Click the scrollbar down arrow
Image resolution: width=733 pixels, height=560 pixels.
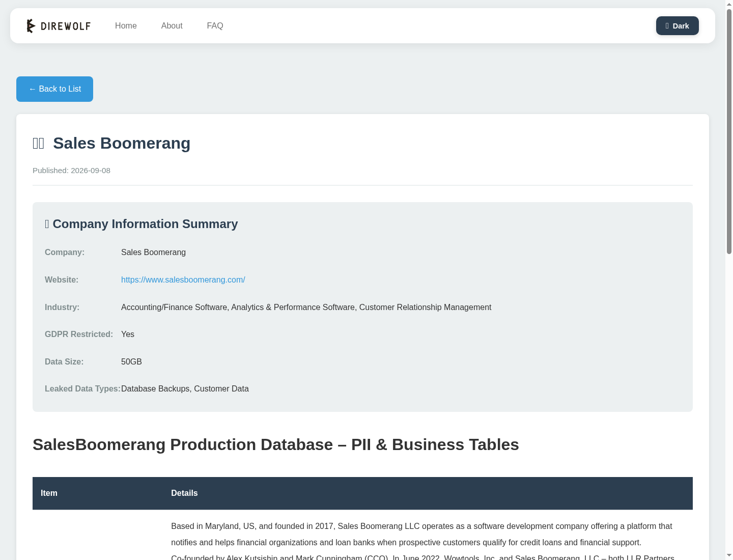[x=729, y=555]
